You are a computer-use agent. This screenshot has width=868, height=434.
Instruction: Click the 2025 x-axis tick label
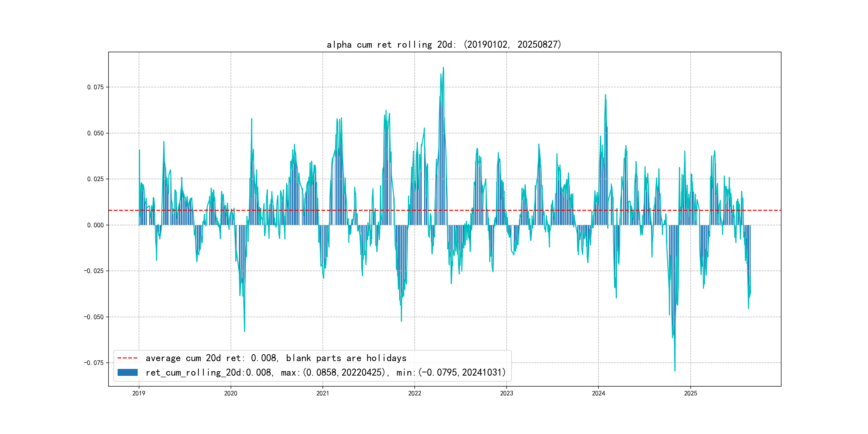(690, 393)
